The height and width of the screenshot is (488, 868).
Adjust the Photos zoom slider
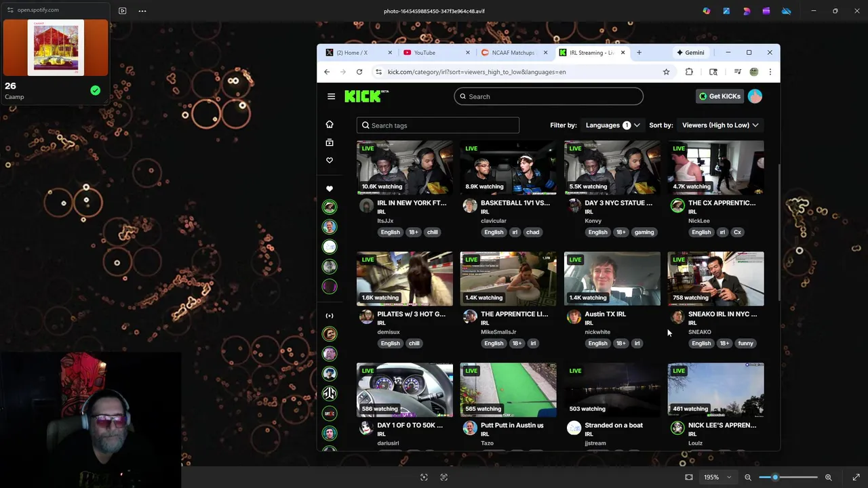coord(788,477)
